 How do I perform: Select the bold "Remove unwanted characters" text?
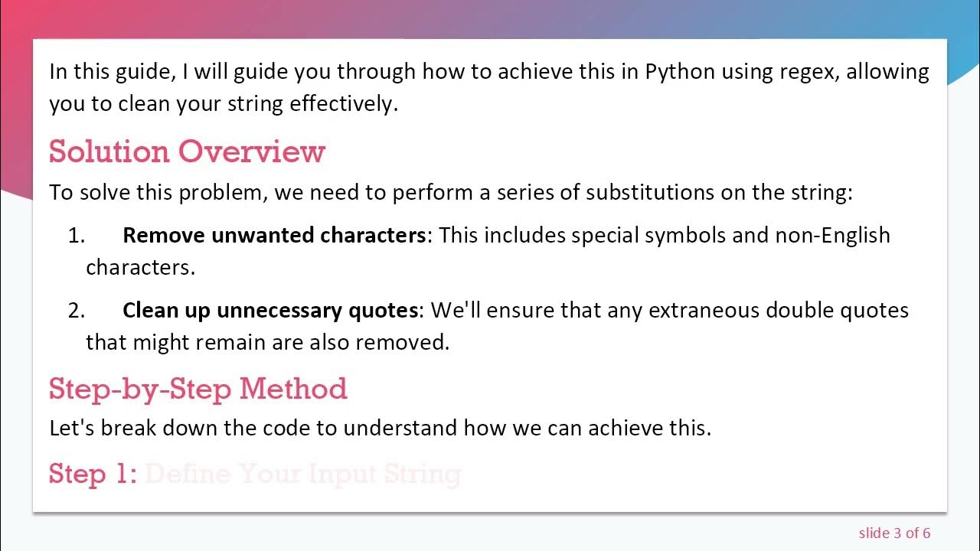pos(274,235)
